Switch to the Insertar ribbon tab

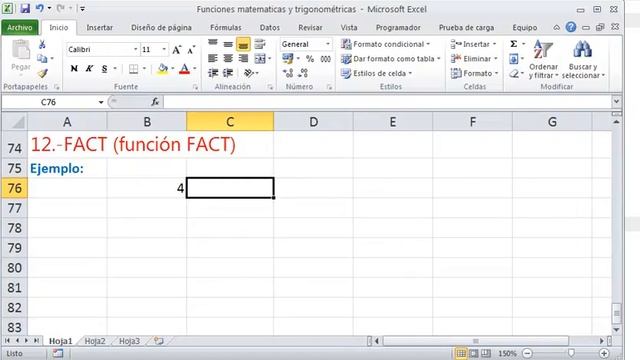[99, 27]
